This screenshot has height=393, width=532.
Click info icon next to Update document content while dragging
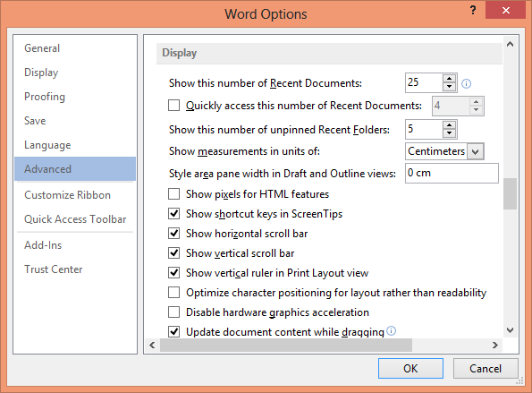(392, 331)
